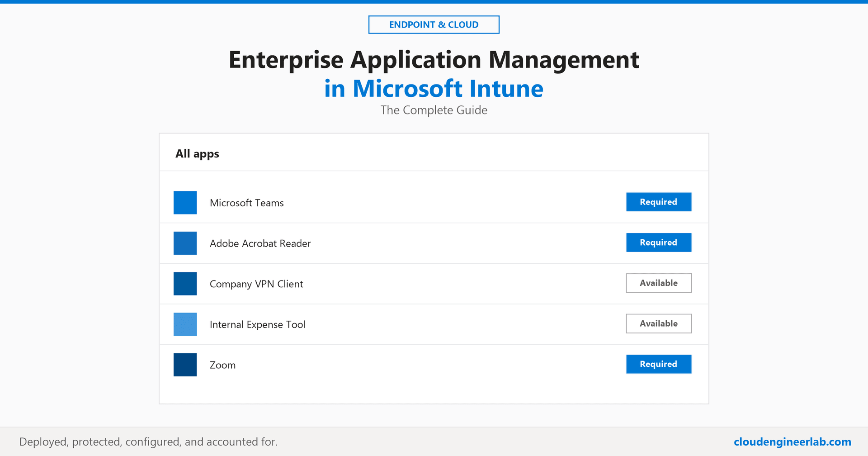Viewport: 868px width, 456px height.
Task: Click the blue in Microsoft Intune heading
Action: click(434, 88)
